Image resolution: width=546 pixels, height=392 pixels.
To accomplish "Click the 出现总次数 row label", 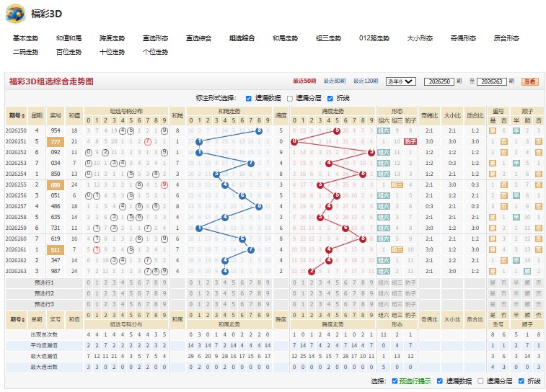I will 44,334.
